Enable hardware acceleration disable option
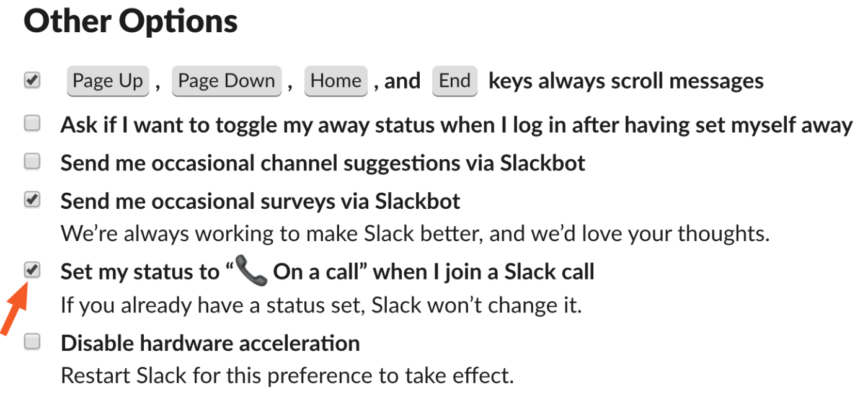 [32, 342]
